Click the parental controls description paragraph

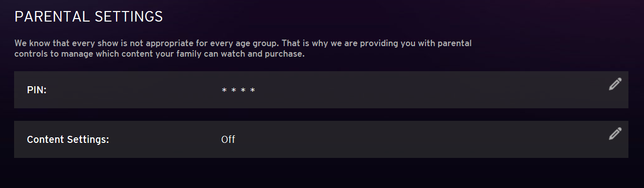[243, 49]
